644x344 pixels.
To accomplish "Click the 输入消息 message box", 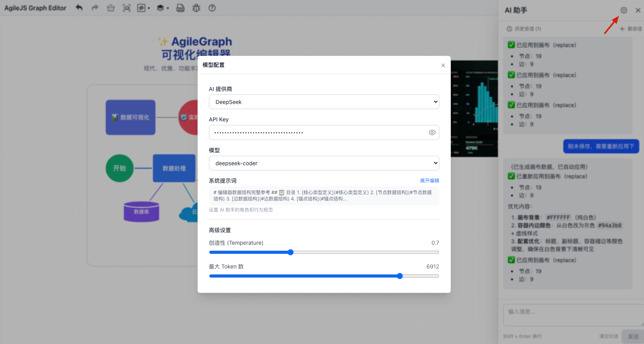I will [574, 315].
